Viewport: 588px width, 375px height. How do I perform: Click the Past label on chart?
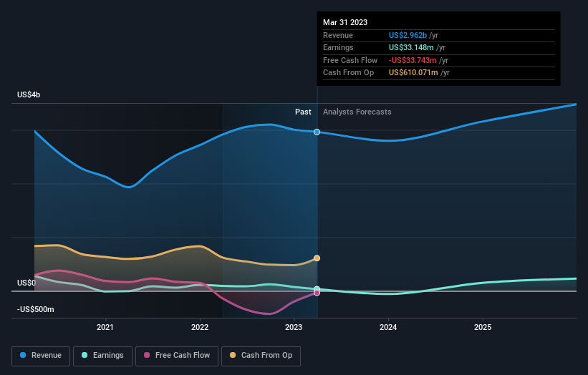pos(303,112)
